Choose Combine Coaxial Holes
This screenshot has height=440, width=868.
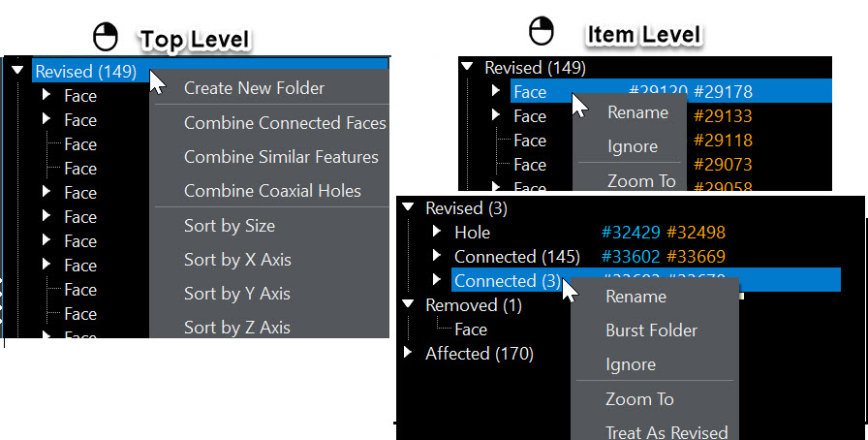[x=272, y=191]
